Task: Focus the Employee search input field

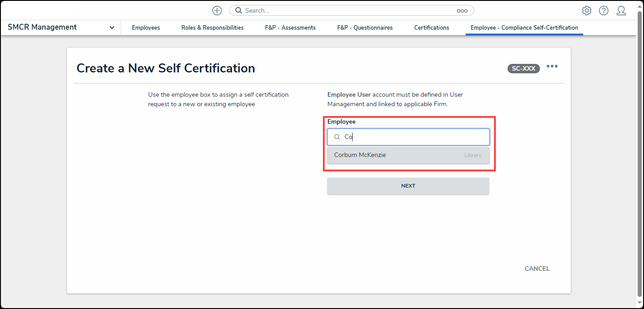Action: coord(414,137)
